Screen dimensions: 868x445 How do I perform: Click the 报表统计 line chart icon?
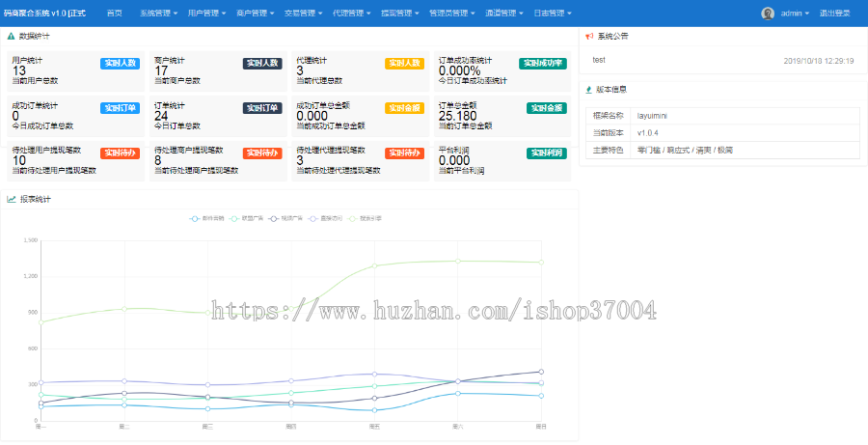(11, 200)
